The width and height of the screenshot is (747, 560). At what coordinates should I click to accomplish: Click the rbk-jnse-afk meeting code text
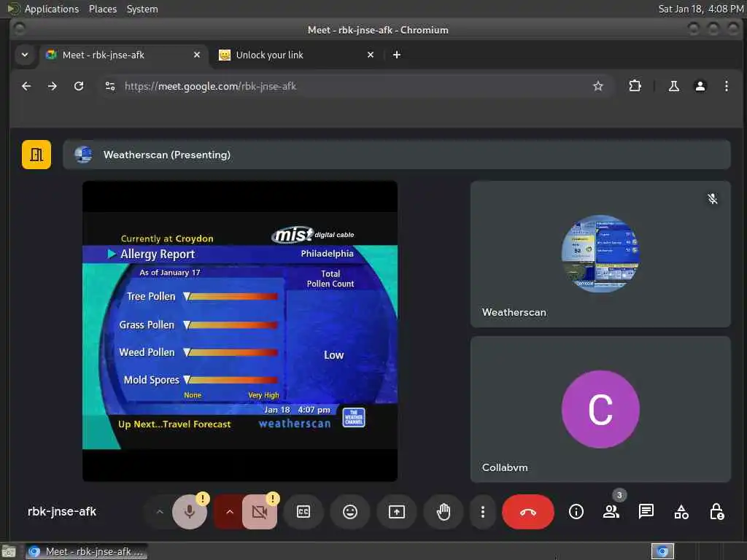point(62,511)
